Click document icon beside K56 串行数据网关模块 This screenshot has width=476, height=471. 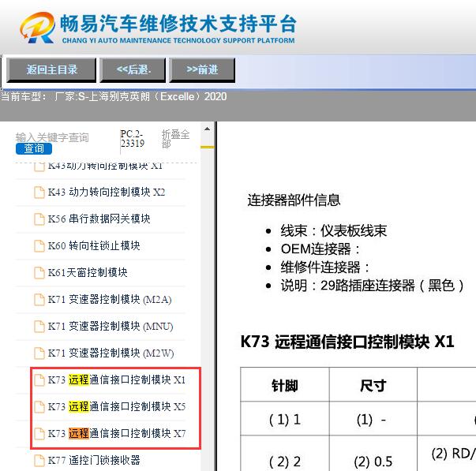39,219
